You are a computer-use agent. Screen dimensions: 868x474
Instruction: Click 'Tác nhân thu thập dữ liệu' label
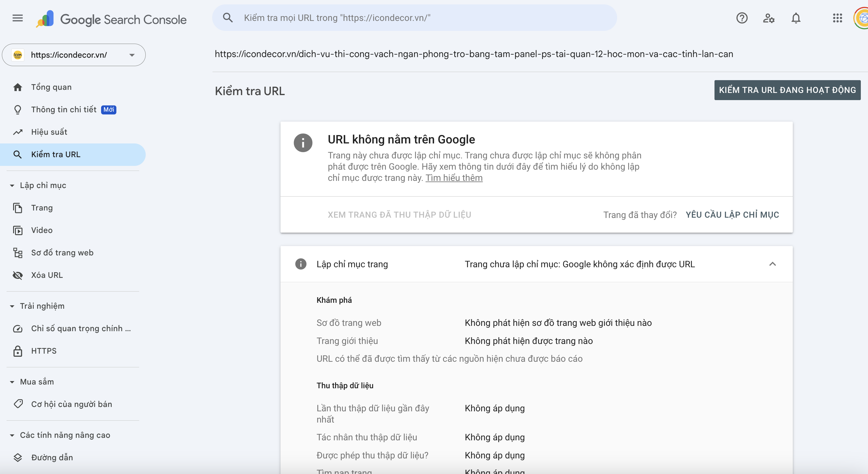[x=367, y=437]
